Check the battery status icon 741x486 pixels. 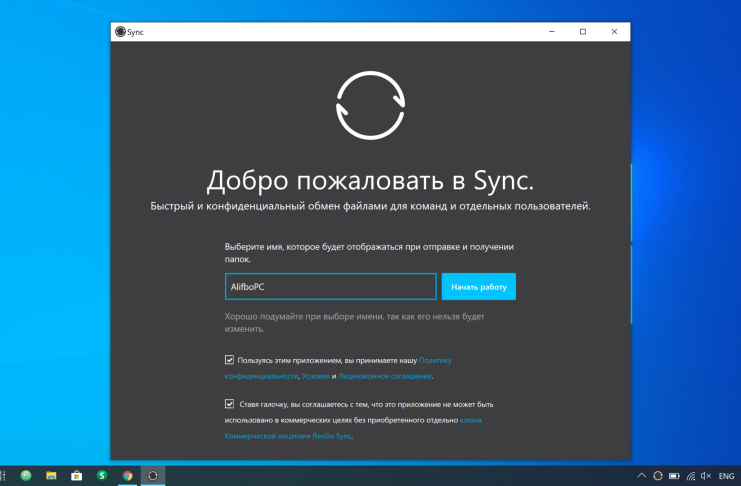pos(674,476)
